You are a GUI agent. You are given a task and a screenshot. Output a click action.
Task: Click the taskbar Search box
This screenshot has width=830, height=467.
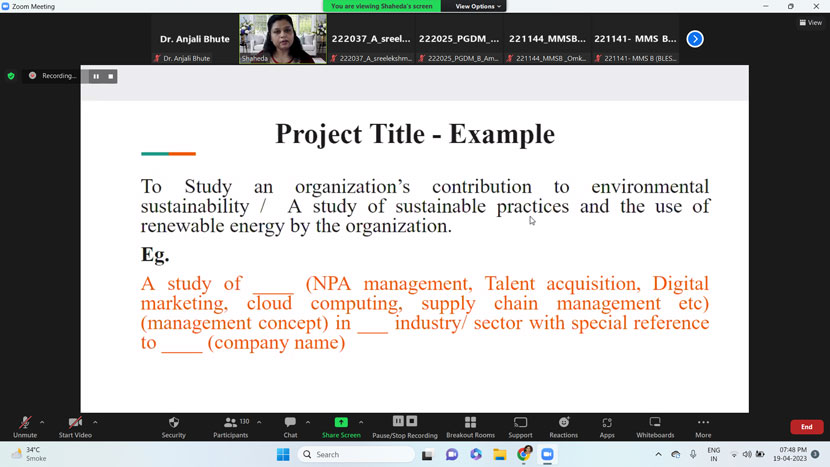[356, 454]
